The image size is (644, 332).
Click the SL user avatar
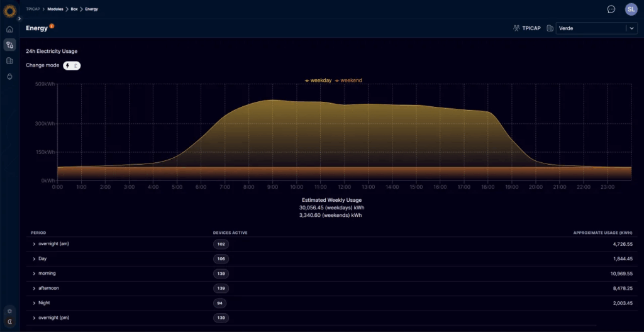[x=630, y=9]
